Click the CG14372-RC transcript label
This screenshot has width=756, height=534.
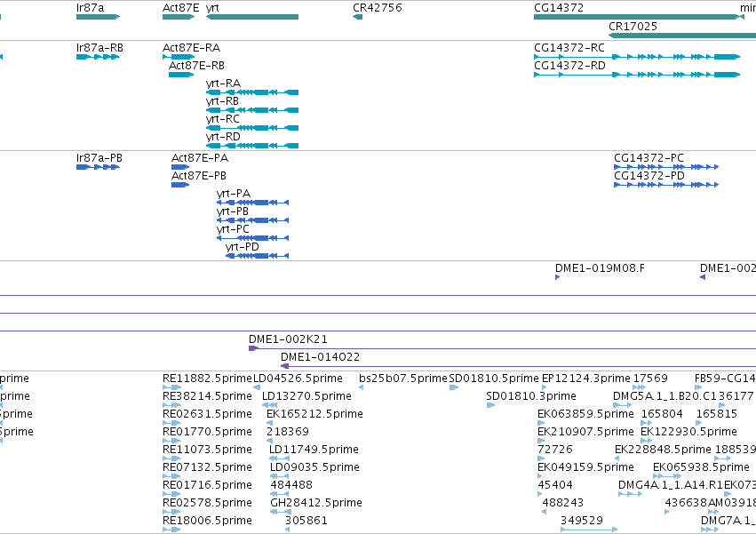pyautogui.click(x=569, y=48)
